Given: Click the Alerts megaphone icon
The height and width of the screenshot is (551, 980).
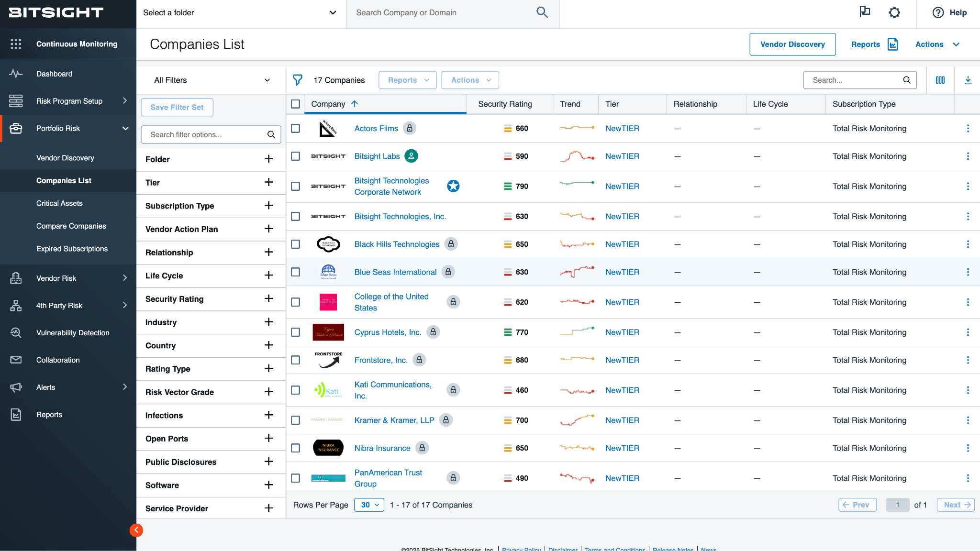Looking at the screenshot, I should 16,387.
